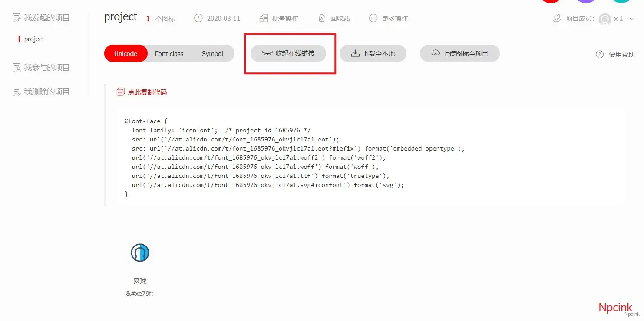Click the project member avatar
The width and height of the screenshot is (644, 321).
click(x=605, y=19)
